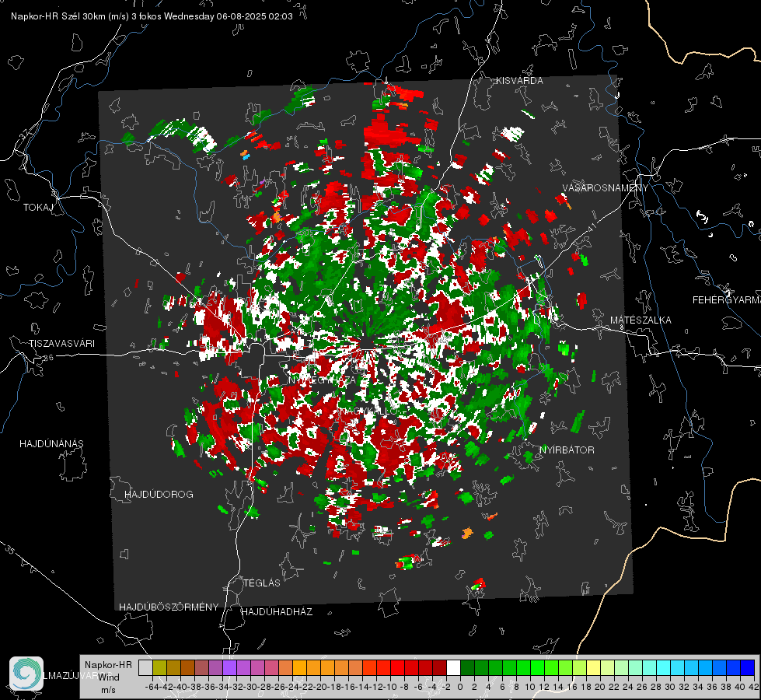761x700 pixels.
Task: Select the white -2 to 0 swatch
Action: (453, 667)
